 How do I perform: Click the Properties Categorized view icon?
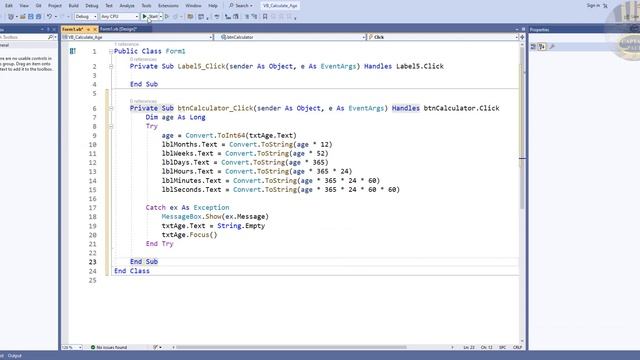click(533, 47)
